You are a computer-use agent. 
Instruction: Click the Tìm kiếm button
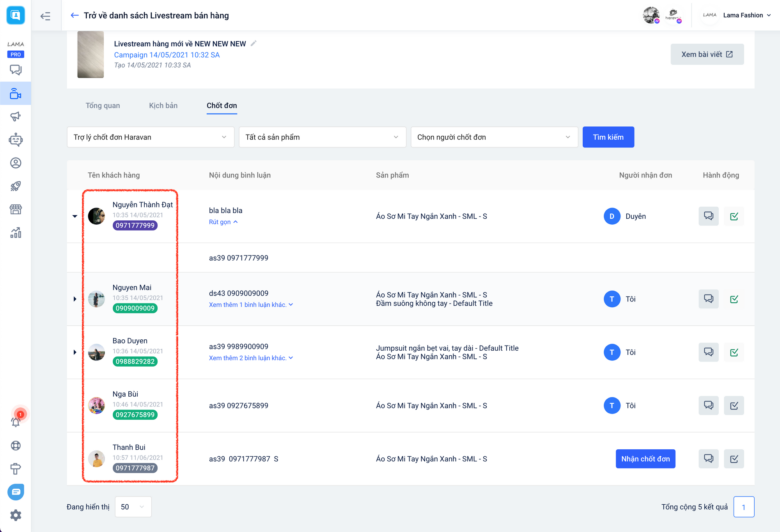[608, 137]
